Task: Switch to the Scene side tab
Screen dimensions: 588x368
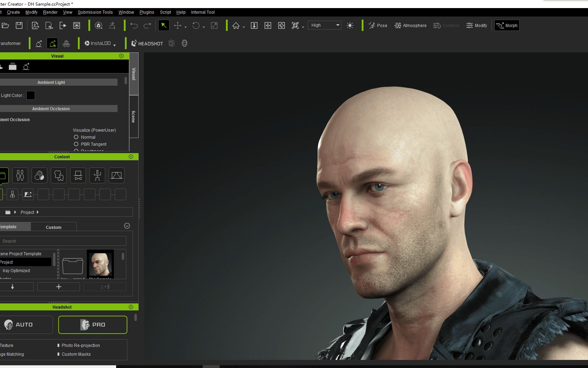Action: point(134,117)
